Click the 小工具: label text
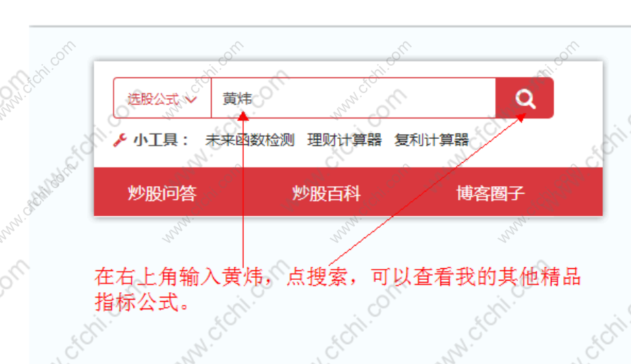The width and height of the screenshot is (631, 364). point(161,140)
